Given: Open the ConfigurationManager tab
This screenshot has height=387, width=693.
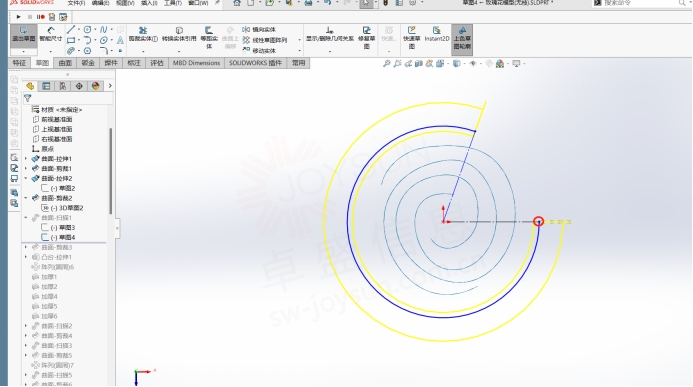Looking at the screenshot, I should tap(62, 86).
